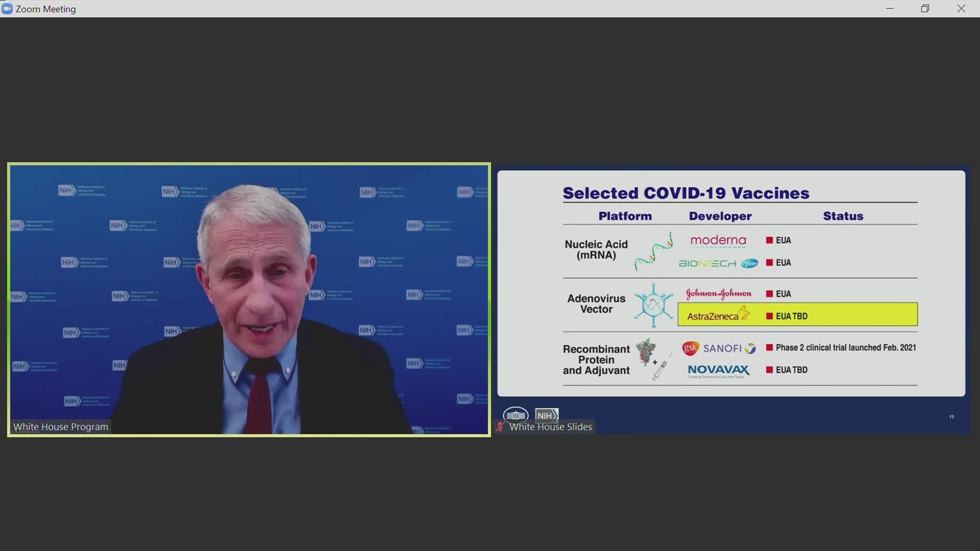Close the Zoom Meeting window
Screen dimensions: 980x551
click(961, 9)
